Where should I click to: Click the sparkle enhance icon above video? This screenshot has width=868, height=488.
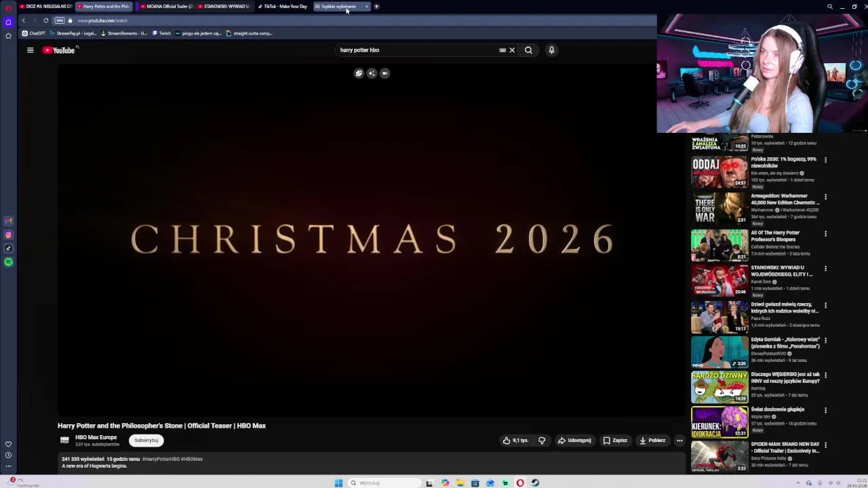(x=372, y=73)
